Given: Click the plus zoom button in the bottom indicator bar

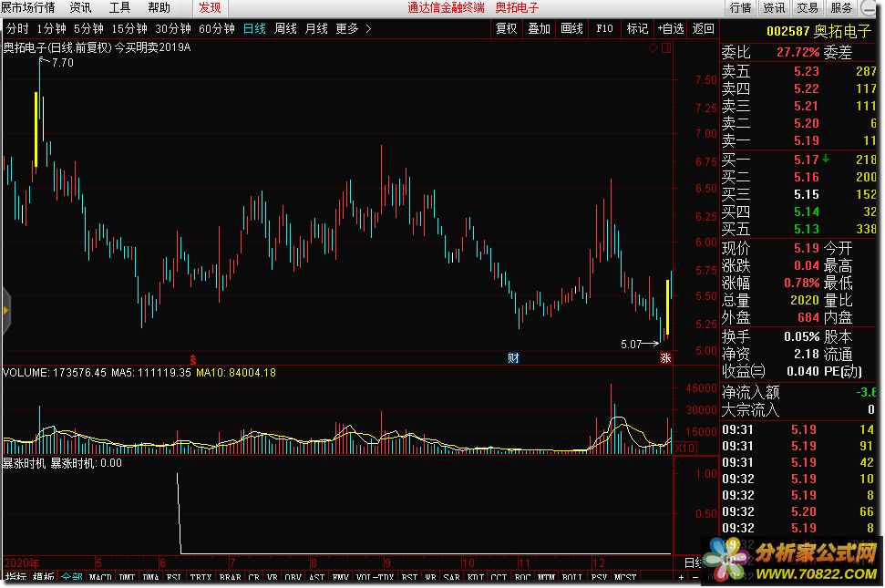Looking at the screenshot, I should click(x=681, y=578).
